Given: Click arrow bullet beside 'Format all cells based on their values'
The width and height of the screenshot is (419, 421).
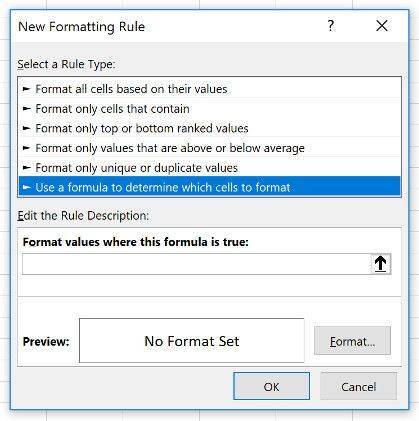Looking at the screenshot, I should [x=26, y=89].
